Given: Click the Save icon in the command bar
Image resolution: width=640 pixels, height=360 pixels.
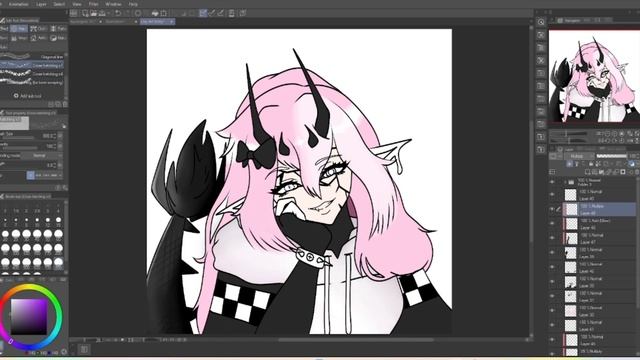Looking at the screenshot, I should [102, 13].
